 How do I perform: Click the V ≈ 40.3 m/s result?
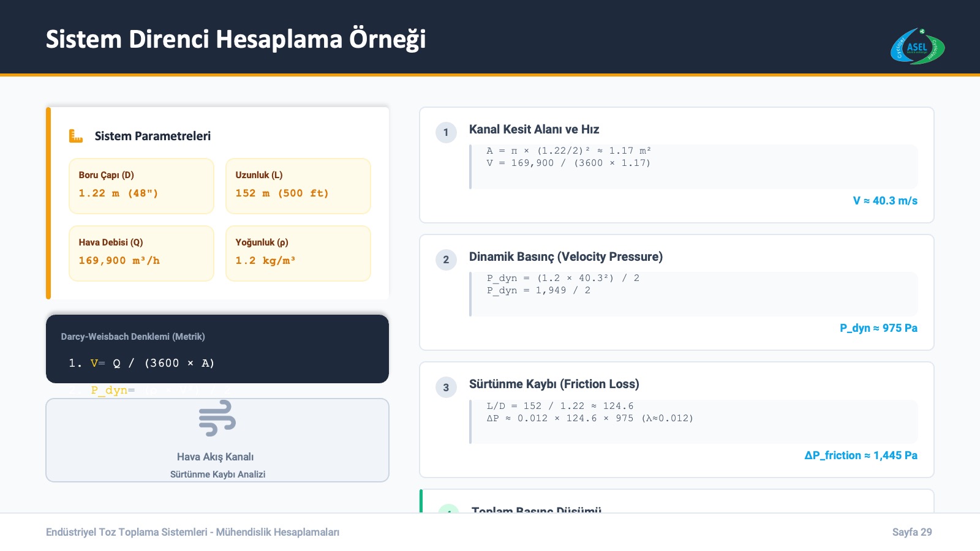tap(885, 201)
